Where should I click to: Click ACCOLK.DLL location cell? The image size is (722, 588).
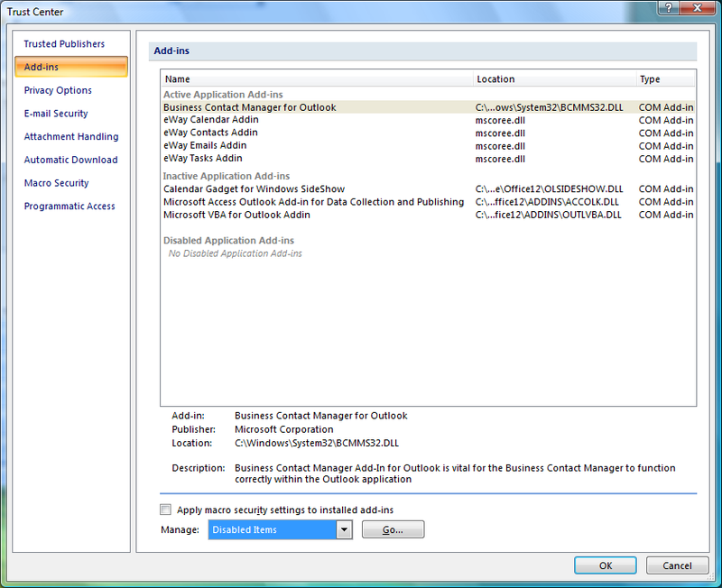coord(547,202)
